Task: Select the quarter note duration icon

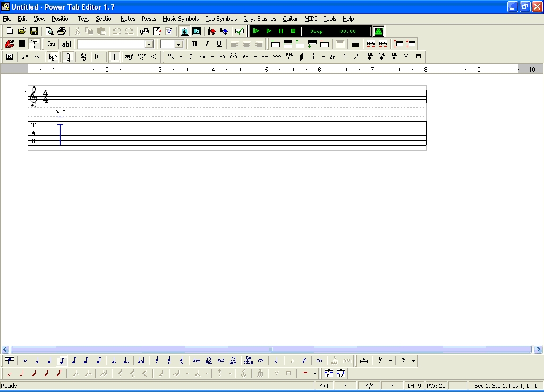Action: tap(48, 360)
